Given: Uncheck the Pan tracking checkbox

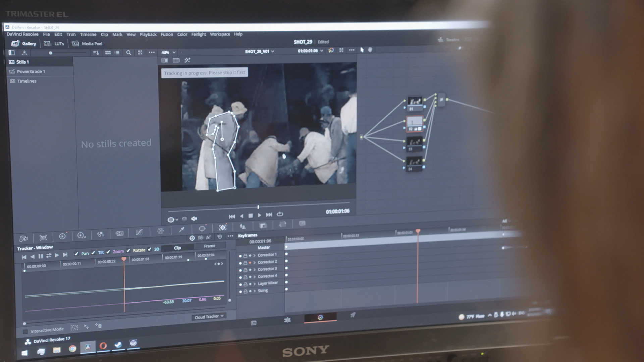Looking at the screenshot, I should [x=76, y=254].
